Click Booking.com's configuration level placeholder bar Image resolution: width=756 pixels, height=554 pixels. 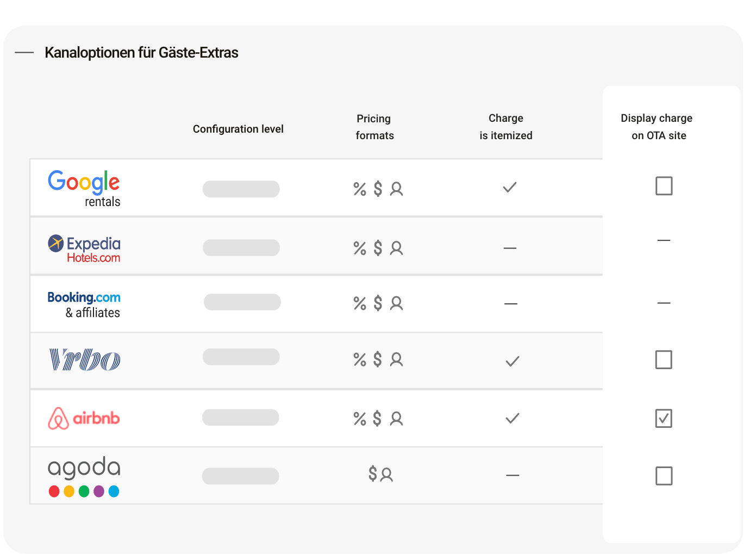pyautogui.click(x=242, y=302)
